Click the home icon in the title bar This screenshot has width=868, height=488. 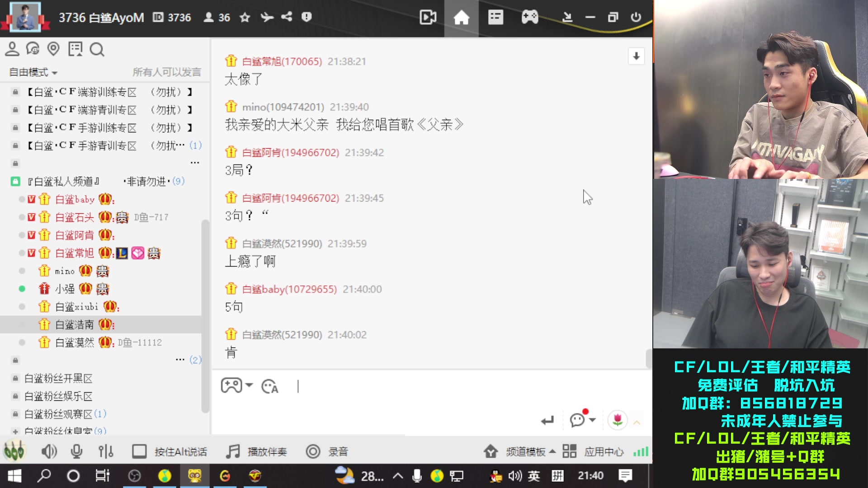(x=461, y=18)
